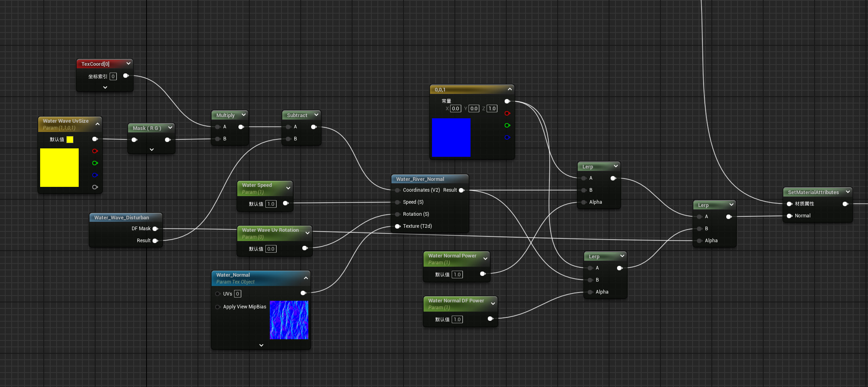Click the alpha channel pin on Water Wave UvSize
The width and height of the screenshot is (868, 387).
(x=95, y=187)
